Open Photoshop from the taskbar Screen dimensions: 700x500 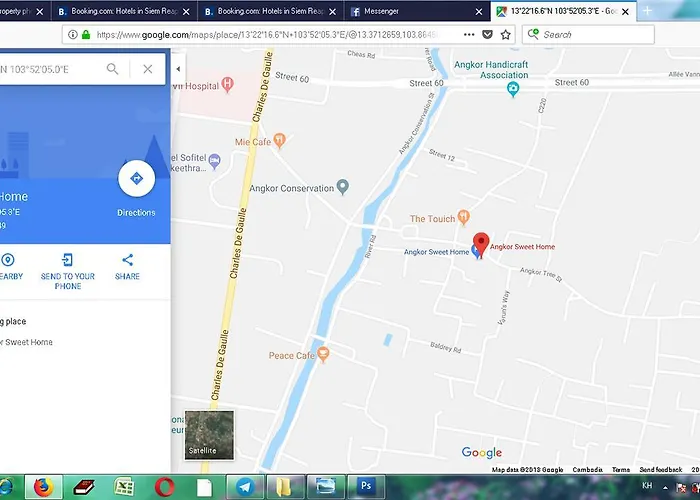pyautogui.click(x=366, y=487)
